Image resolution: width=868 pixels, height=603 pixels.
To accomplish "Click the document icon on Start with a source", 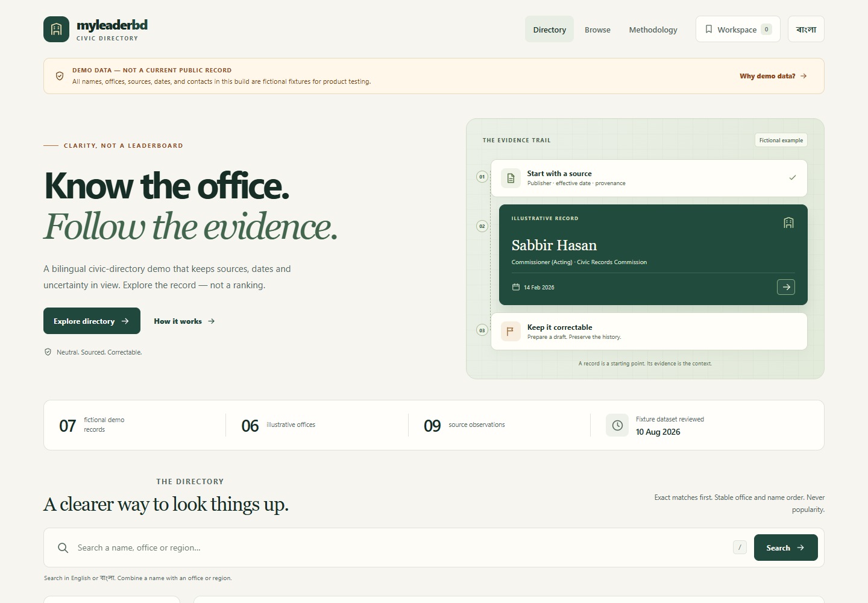I will [x=511, y=178].
